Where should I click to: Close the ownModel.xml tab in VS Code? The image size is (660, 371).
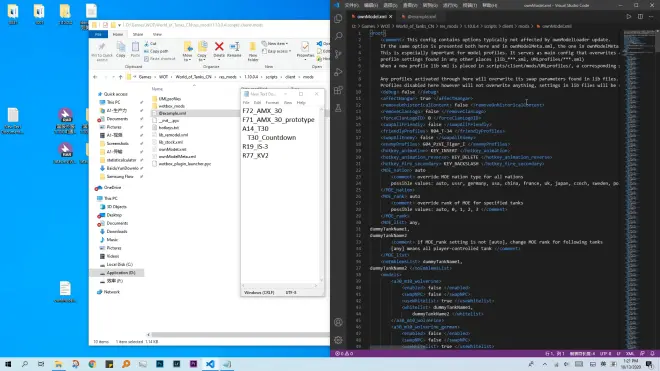391,17
